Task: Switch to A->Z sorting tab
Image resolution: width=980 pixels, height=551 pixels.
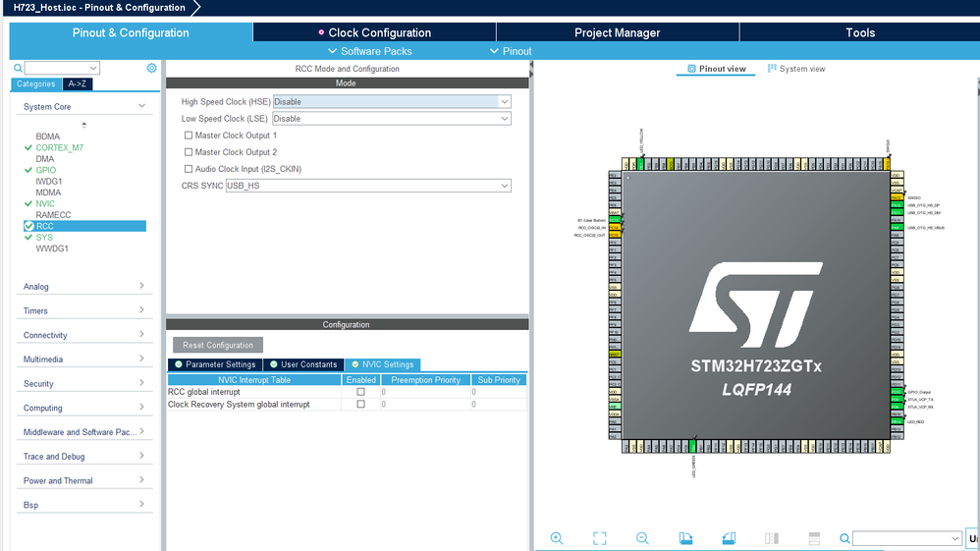Action: click(78, 83)
